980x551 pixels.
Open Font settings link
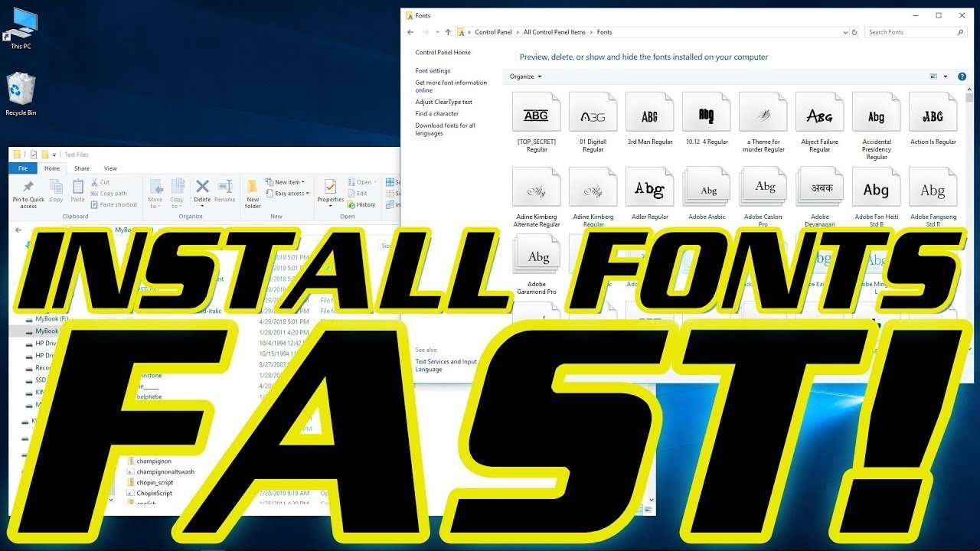click(x=433, y=71)
